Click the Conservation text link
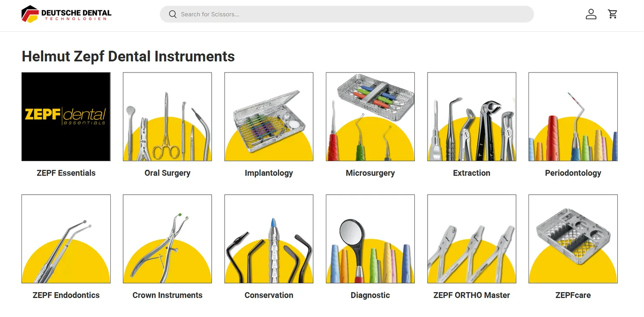 click(x=269, y=295)
